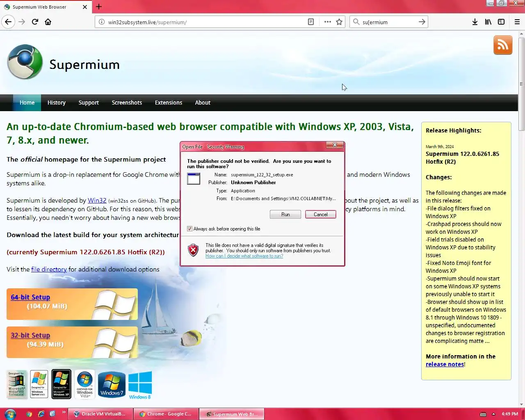This screenshot has height=420, width=525.
Task: Bookmark this page with the star icon
Action: click(339, 22)
